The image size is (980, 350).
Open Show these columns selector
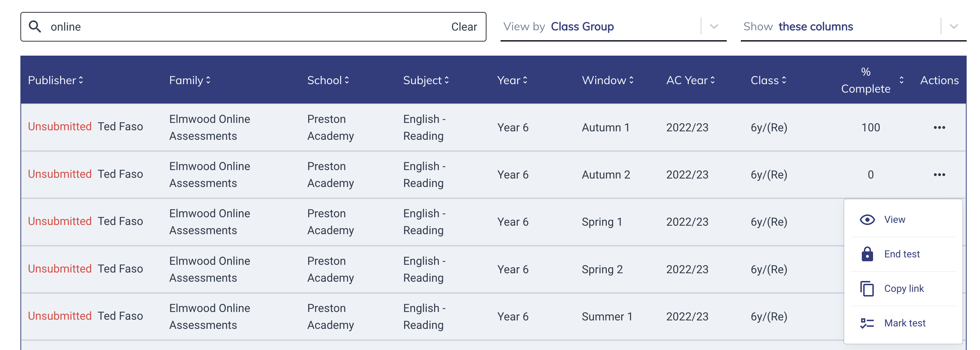coord(853,26)
